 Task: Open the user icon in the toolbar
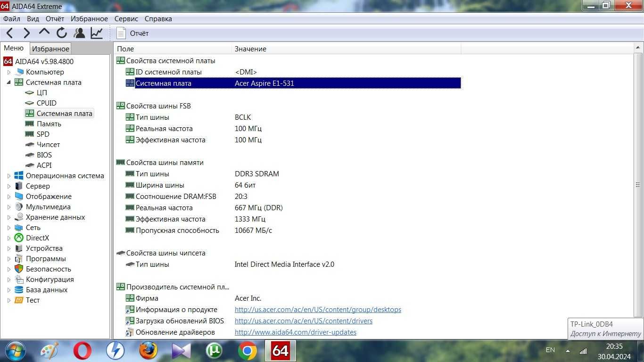79,33
